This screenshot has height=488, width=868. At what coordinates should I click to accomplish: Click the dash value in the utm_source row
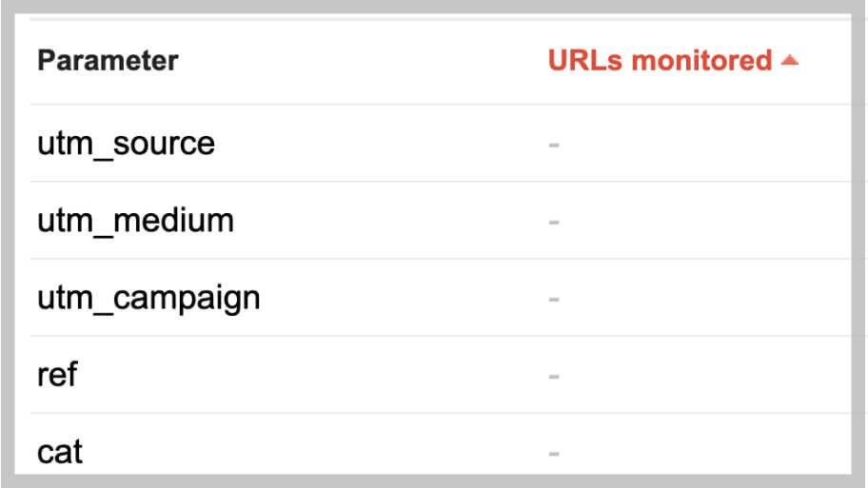554,145
